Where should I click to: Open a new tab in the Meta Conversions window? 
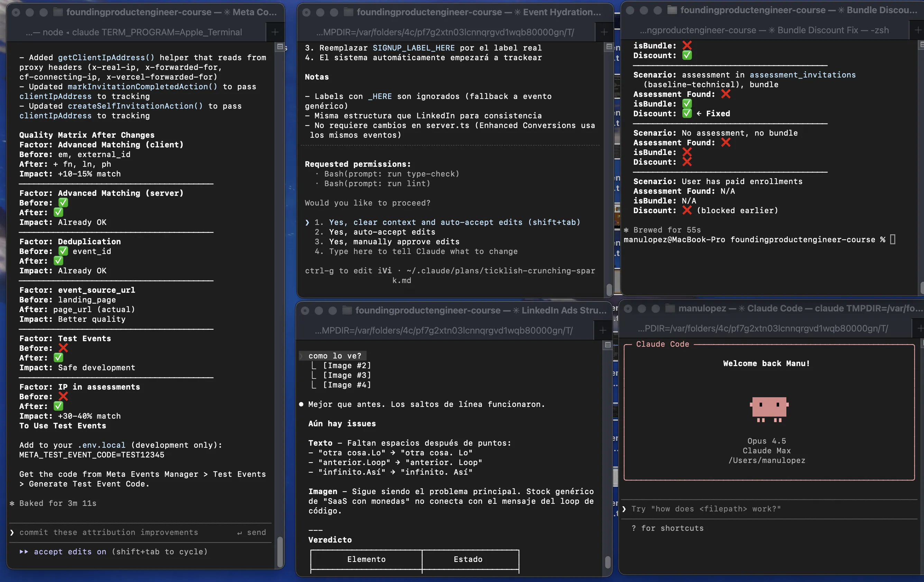click(275, 32)
